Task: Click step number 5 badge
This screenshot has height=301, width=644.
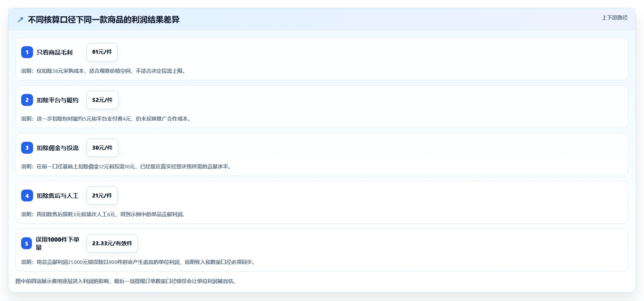Action: point(27,243)
